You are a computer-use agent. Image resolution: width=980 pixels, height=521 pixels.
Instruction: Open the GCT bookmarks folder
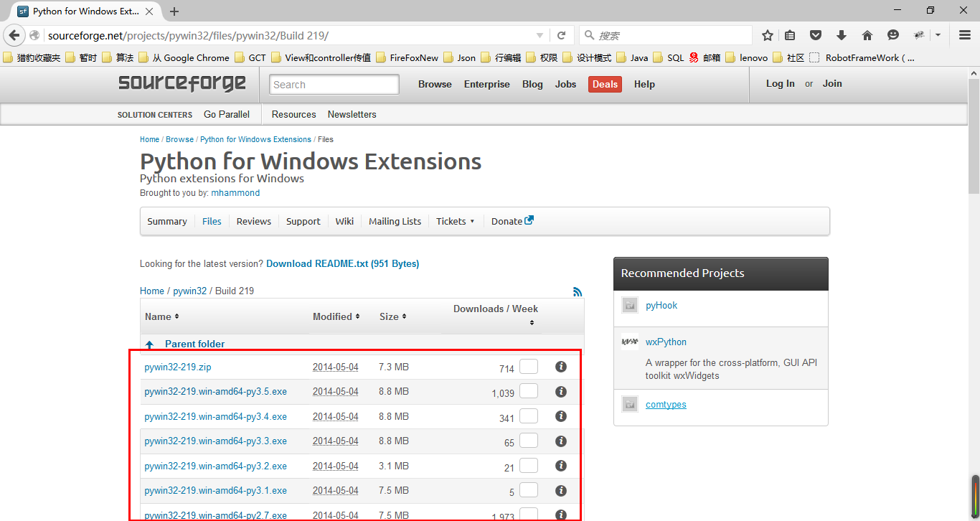click(250, 57)
